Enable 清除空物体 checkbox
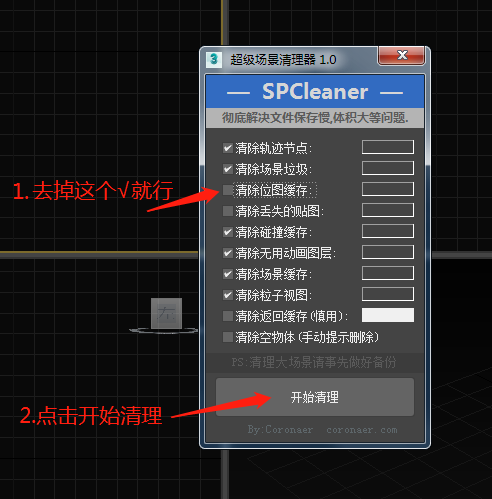This screenshot has height=499, width=492. pyautogui.click(x=228, y=337)
